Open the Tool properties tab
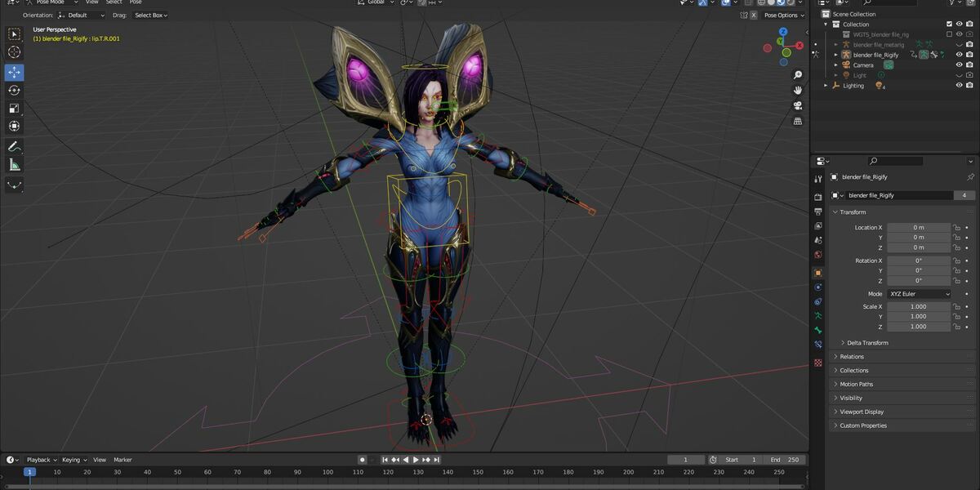This screenshot has height=490, width=980. click(818, 179)
